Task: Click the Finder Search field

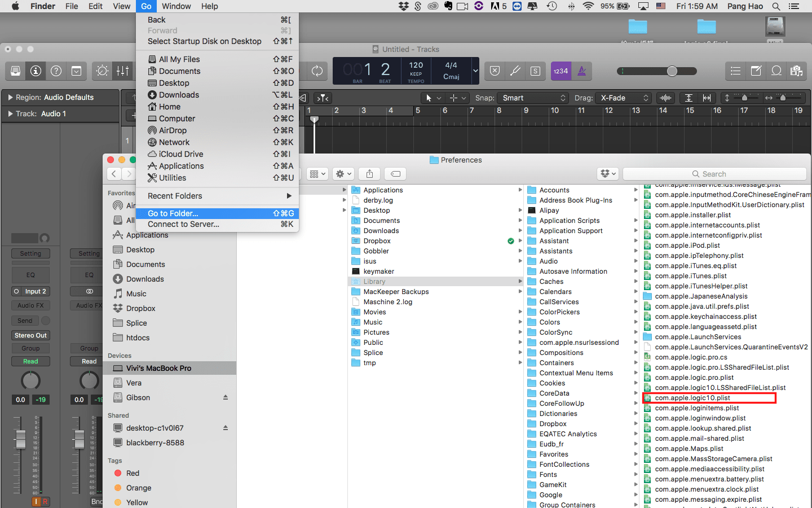Action: click(715, 174)
